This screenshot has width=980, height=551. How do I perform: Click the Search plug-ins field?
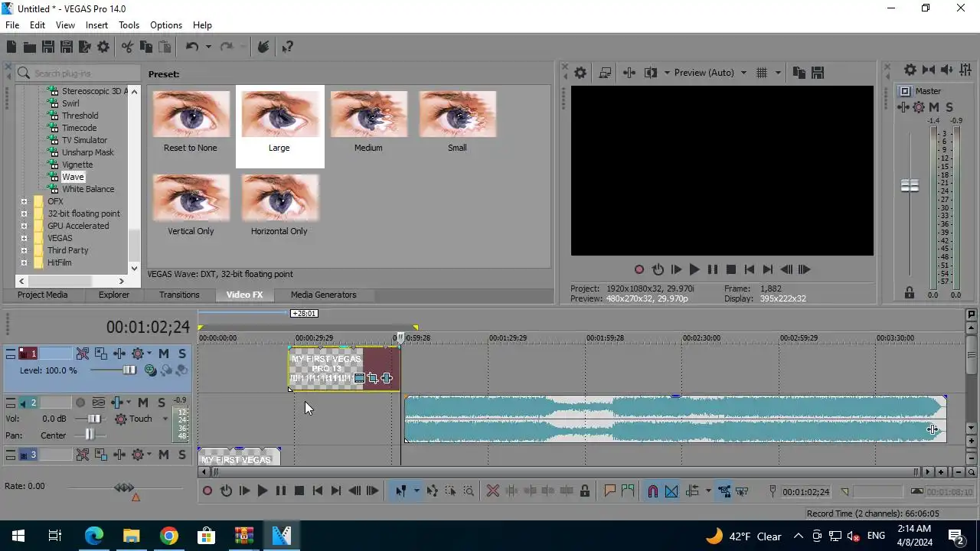77,73
